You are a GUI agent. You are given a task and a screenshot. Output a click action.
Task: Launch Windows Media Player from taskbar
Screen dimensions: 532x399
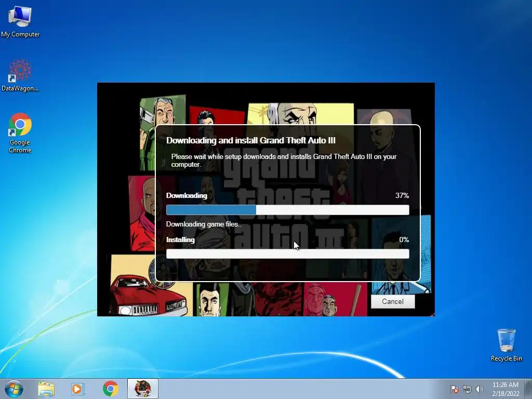tap(78, 389)
